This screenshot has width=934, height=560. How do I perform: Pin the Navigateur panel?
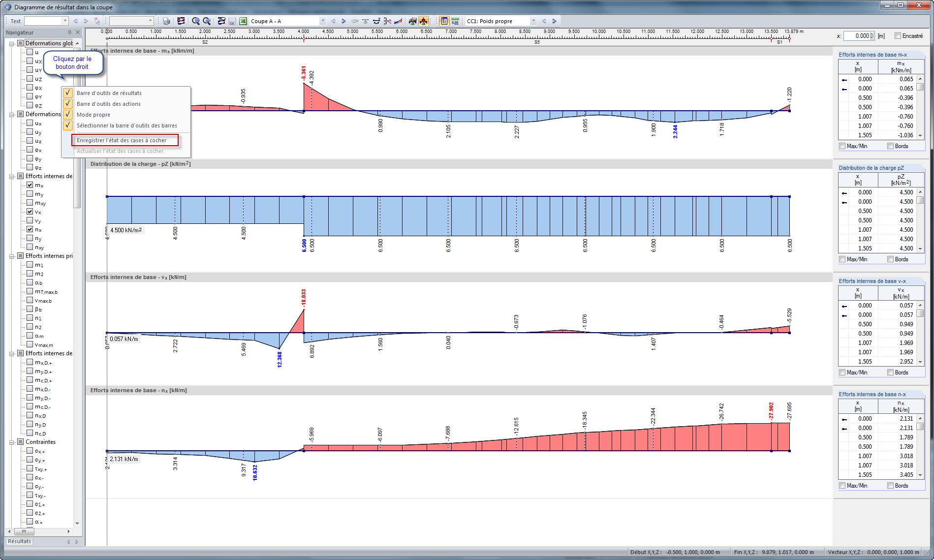point(69,32)
